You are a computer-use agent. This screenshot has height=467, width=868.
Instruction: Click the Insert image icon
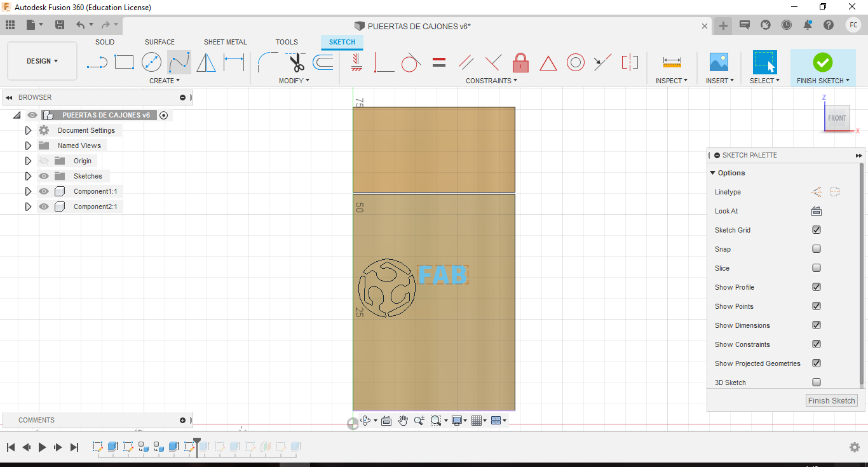719,62
